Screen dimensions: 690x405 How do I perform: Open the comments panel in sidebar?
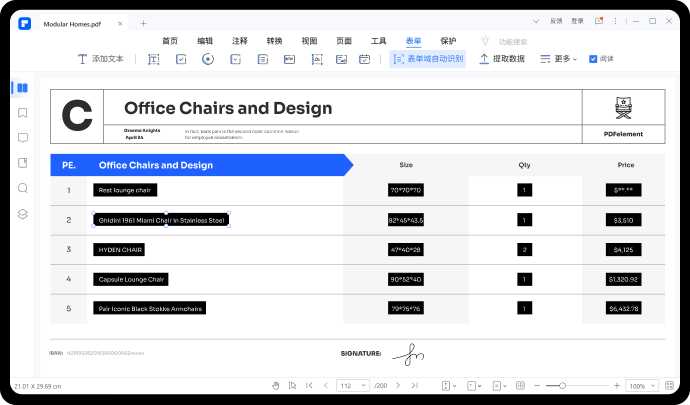pyautogui.click(x=22, y=138)
